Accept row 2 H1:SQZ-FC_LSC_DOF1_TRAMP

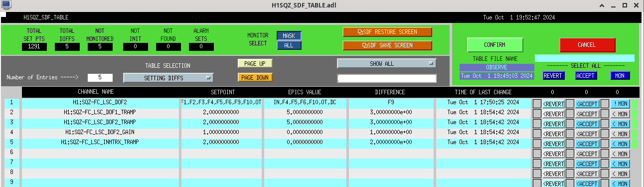point(587,114)
